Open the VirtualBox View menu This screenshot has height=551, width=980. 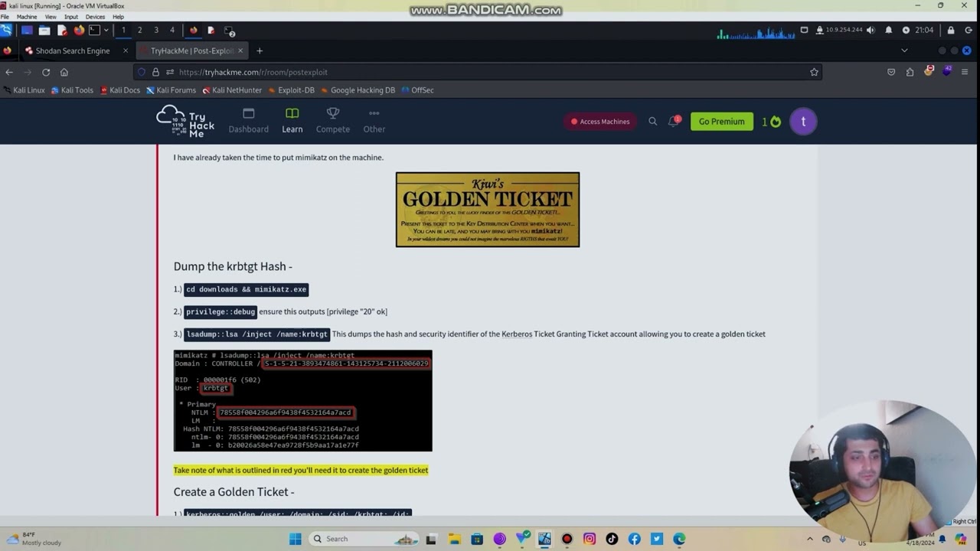click(x=51, y=16)
